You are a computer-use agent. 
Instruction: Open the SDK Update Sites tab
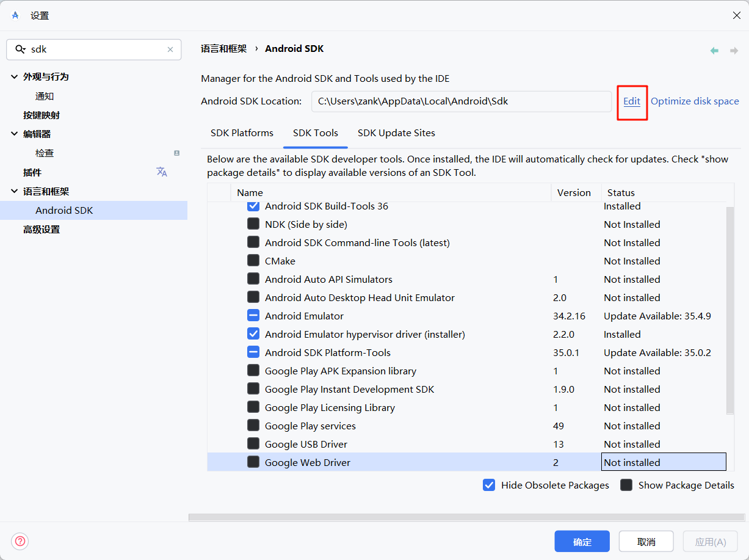396,133
